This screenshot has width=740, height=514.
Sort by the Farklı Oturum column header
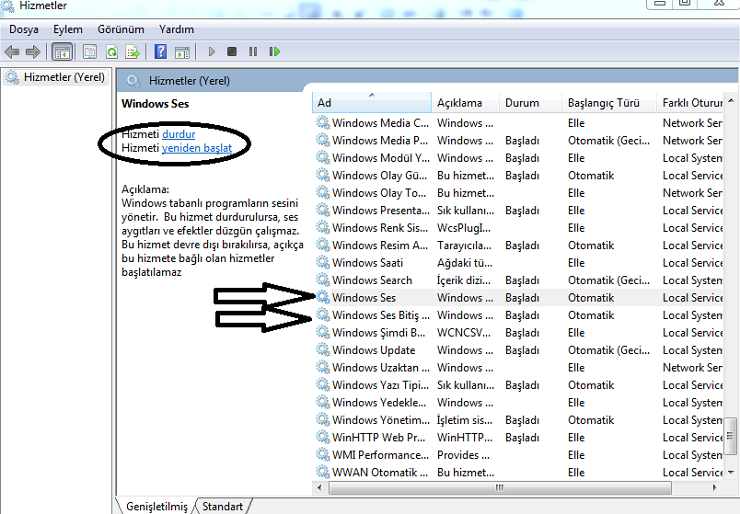[x=690, y=102]
